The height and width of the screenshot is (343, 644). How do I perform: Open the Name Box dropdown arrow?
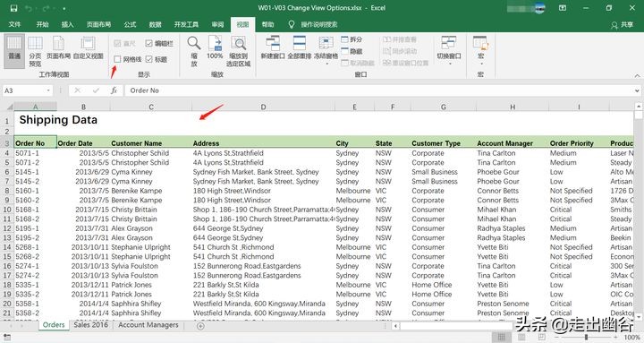(48, 90)
